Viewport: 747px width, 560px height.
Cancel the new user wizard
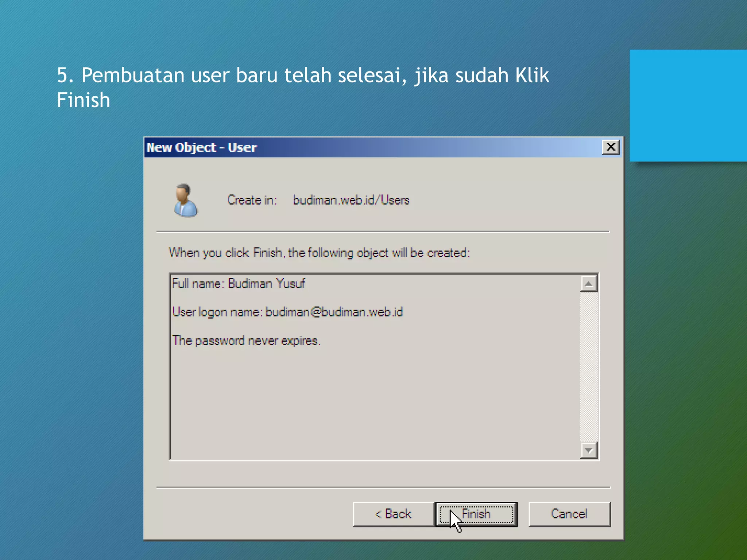(x=569, y=514)
